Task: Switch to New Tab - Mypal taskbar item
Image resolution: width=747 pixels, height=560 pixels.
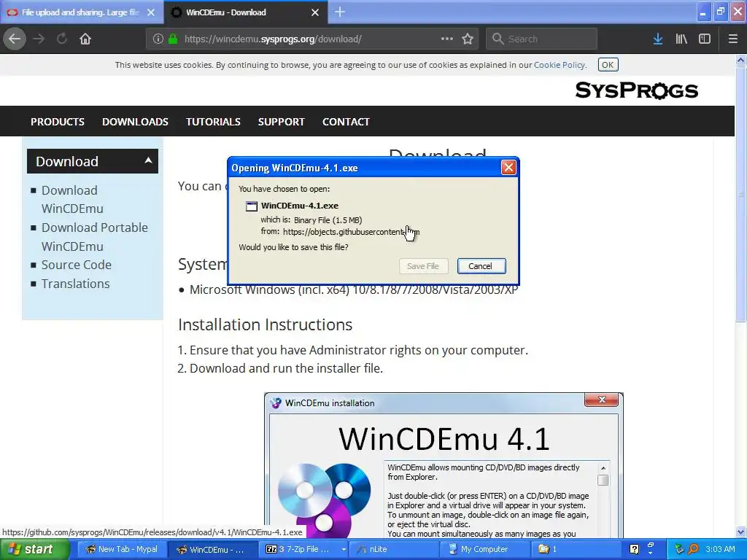Action: point(122,550)
